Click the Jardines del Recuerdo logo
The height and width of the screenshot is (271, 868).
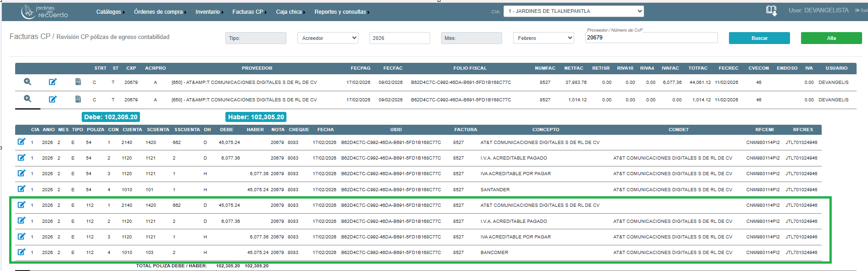[x=45, y=11]
